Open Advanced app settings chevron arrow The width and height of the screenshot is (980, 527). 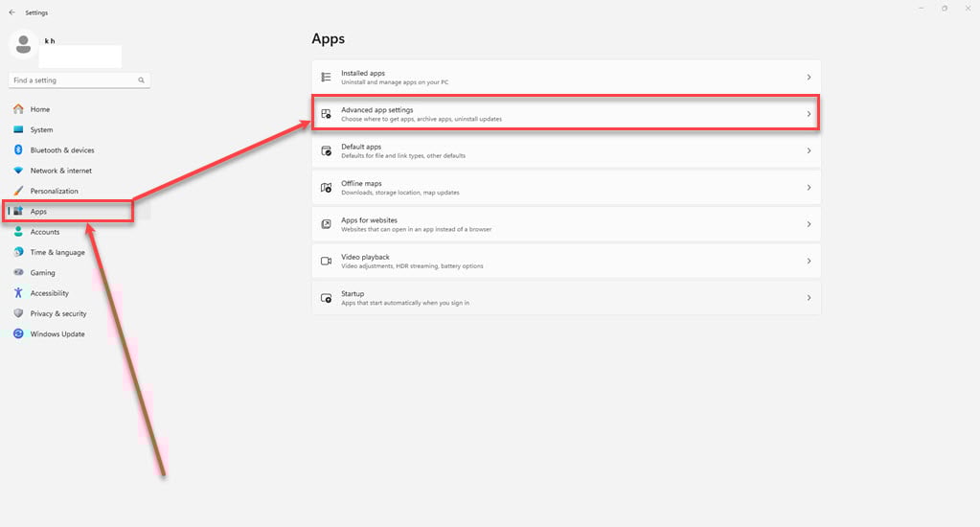pyautogui.click(x=809, y=114)
